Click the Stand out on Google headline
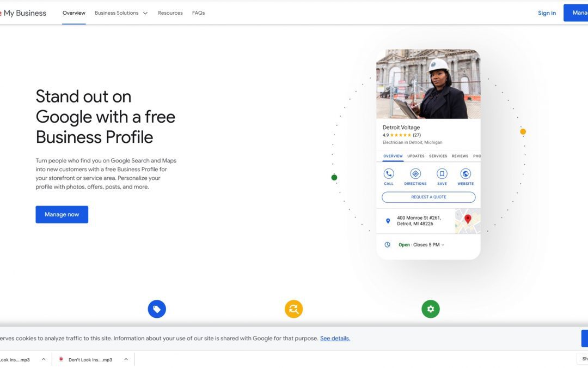 (x=106, y=117)
